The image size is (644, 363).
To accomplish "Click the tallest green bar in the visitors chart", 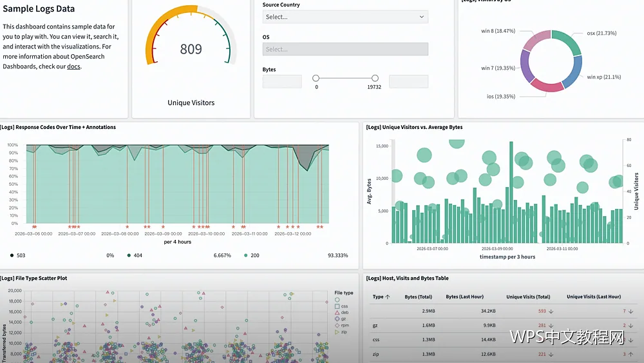I will point(511,192).
